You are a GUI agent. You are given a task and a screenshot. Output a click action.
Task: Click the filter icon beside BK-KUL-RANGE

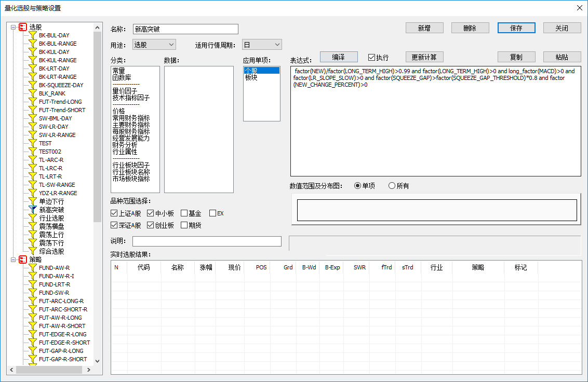[x=33, y=60]
